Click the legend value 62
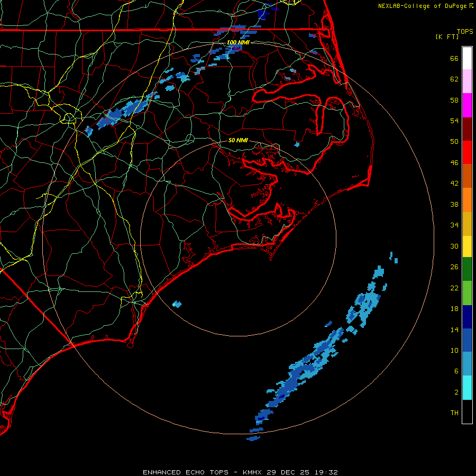This screenshot has height=476, width=476. 454,79
